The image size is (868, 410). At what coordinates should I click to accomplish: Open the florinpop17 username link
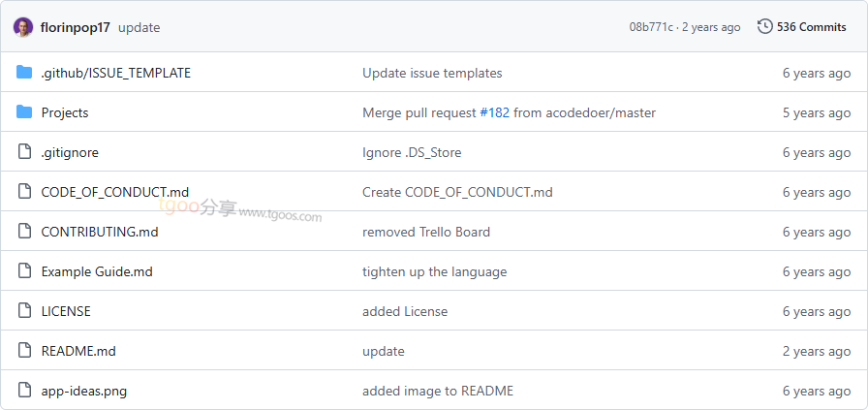point(76,27)
